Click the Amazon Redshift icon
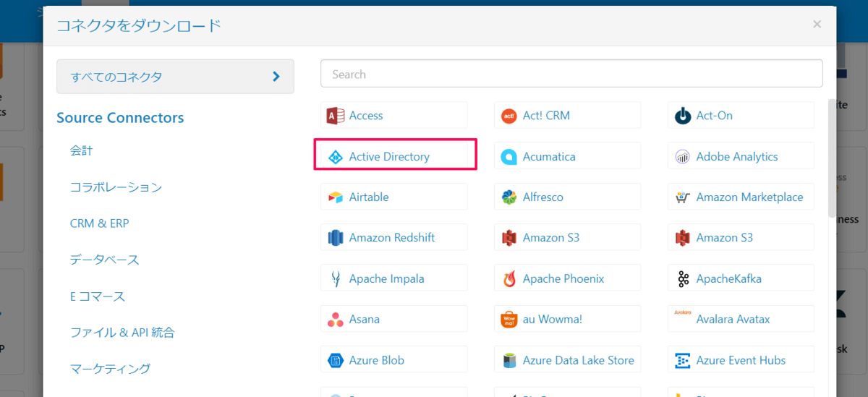This screenshot has height=397, width=868. [335, 238]
